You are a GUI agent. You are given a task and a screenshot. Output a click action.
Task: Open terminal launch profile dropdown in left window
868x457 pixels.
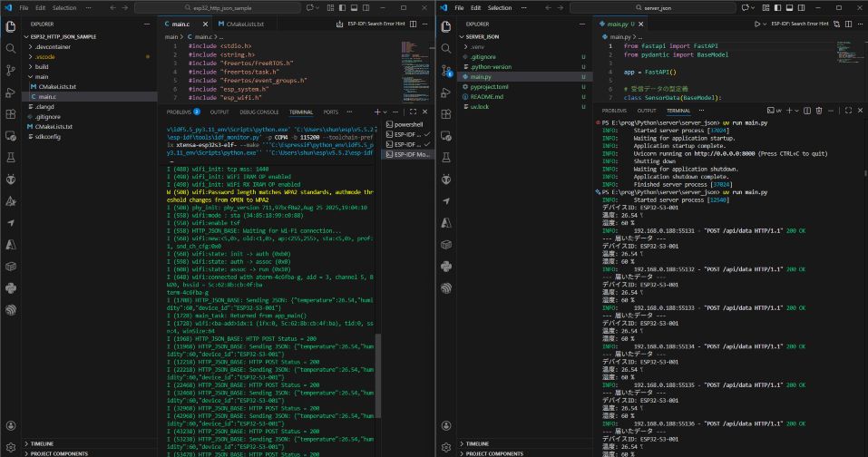click(x=385, y=112)
